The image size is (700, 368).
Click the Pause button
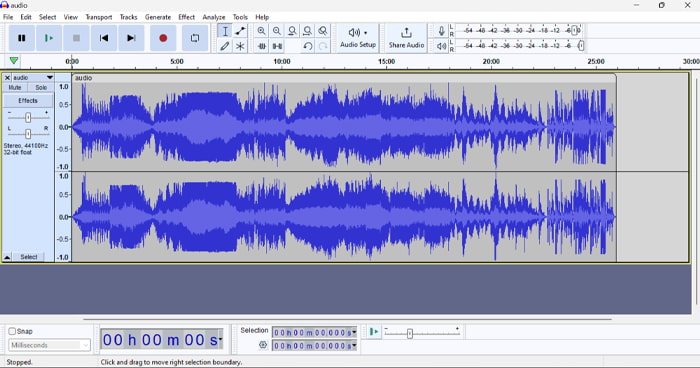pyautogui.click(x=21, y=38)
